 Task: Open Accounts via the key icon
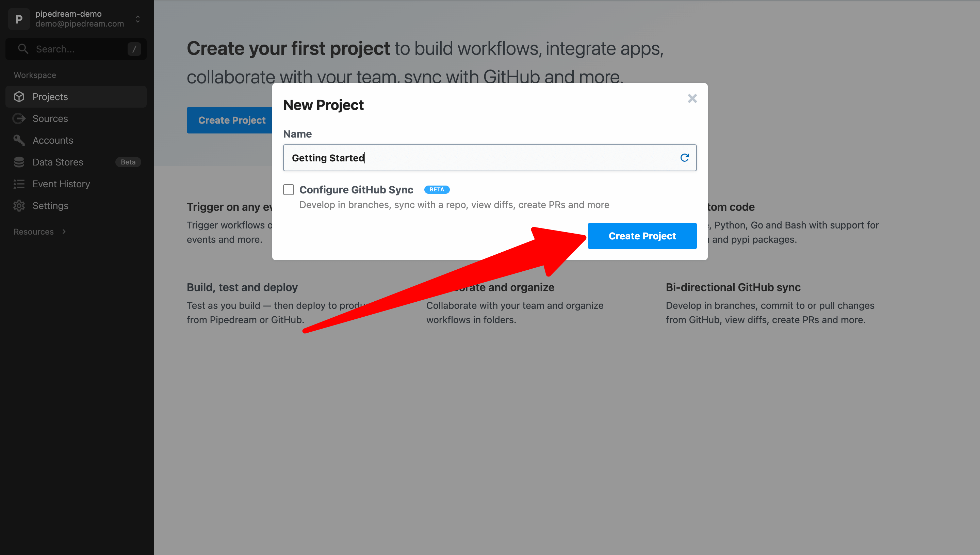click(x=19, y=140)
